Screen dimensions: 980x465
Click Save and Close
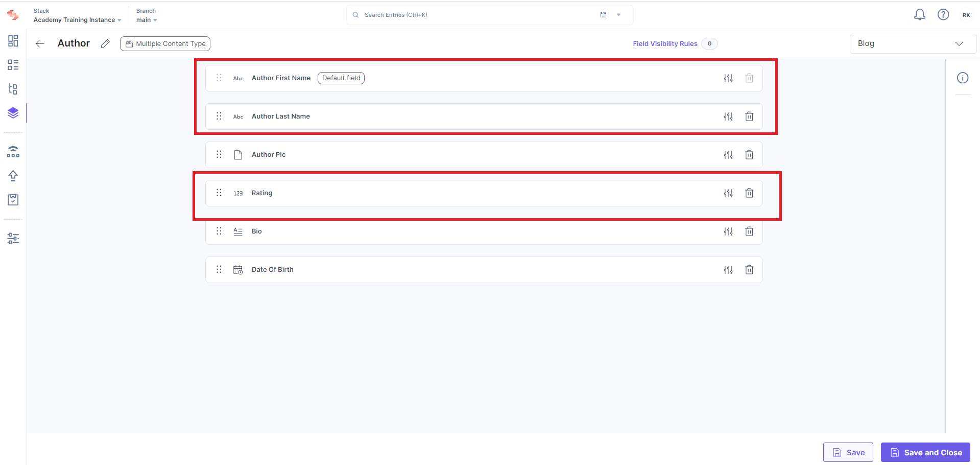tap(925, 452)
